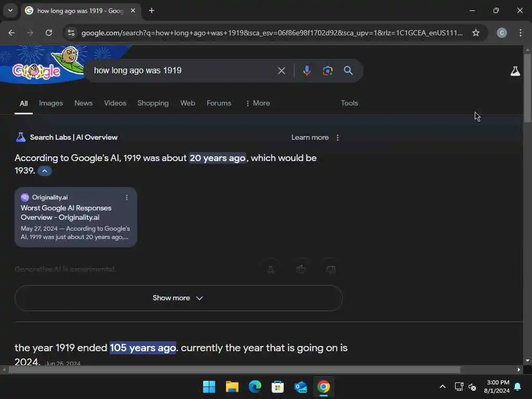The height and width of the screenshot is (399, 532).
Task: Go back to the previous page
Action: [x=11, y=33]
